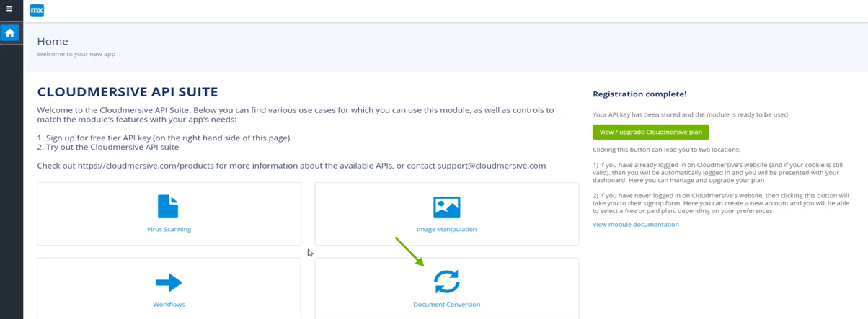Open the Document Conversion label link

(x=446, y=305)
